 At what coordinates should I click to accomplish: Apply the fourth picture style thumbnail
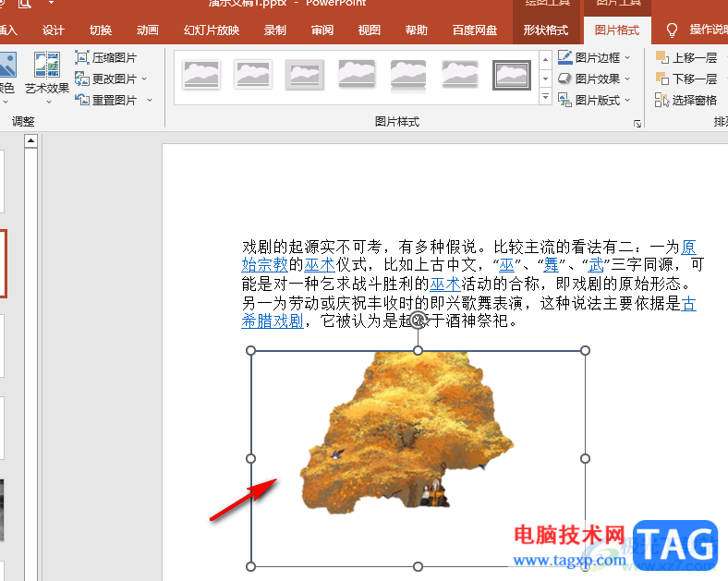357,74
